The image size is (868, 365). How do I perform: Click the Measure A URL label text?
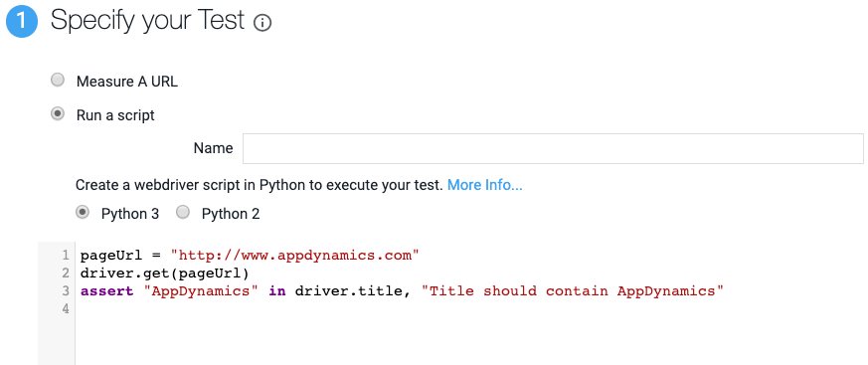(x=127, y=82)
